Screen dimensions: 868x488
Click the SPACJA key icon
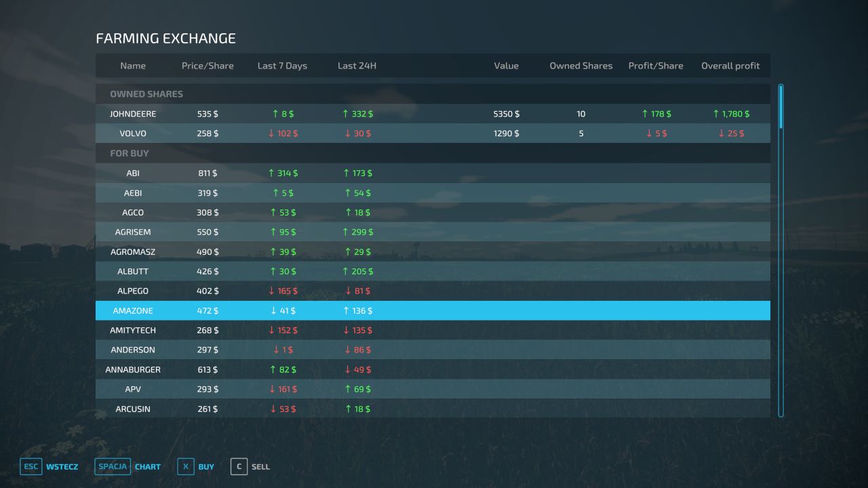click(113, 466)
